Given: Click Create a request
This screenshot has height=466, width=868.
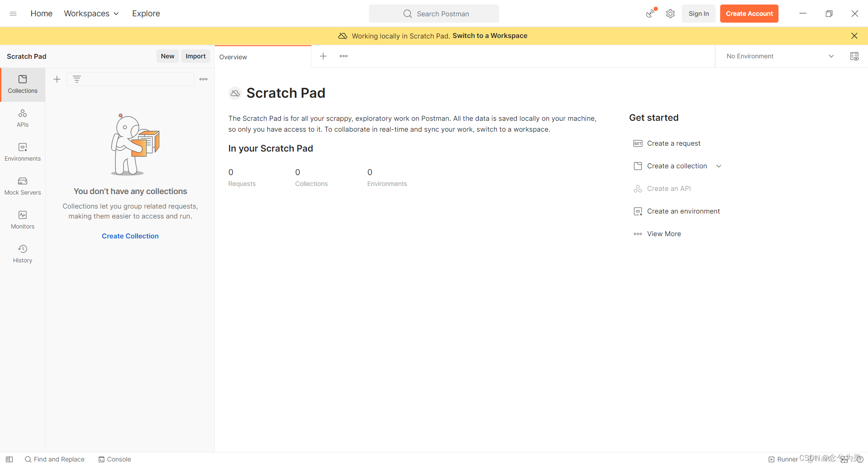Looking at the screenshot, I should (674, 143).
